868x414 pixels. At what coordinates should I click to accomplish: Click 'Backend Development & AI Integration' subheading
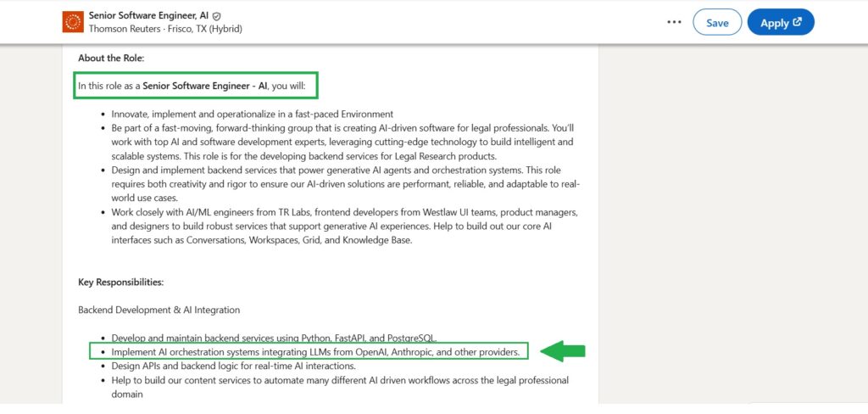point(159,310)
